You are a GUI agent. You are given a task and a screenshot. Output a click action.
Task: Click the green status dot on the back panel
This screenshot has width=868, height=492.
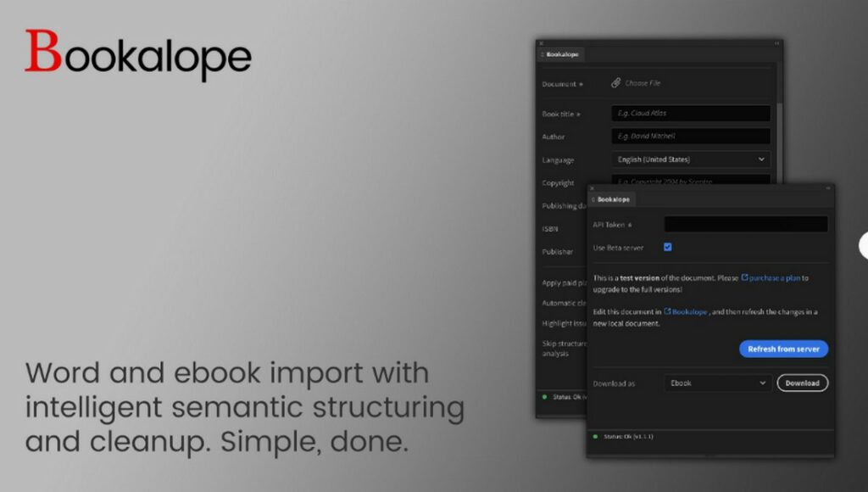tap(544, 397)
